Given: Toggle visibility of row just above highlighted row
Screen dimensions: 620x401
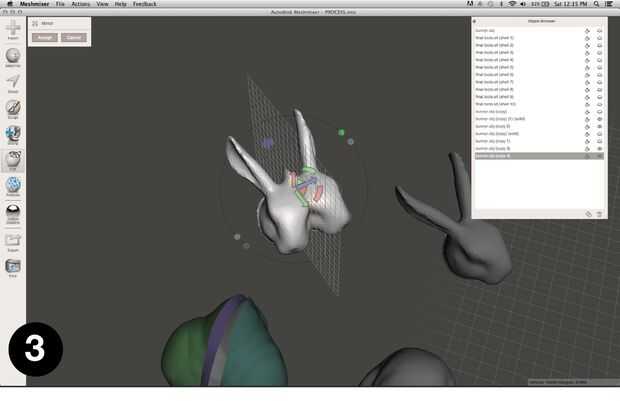Looking at the screenshot, I should [x=599, y=149].
